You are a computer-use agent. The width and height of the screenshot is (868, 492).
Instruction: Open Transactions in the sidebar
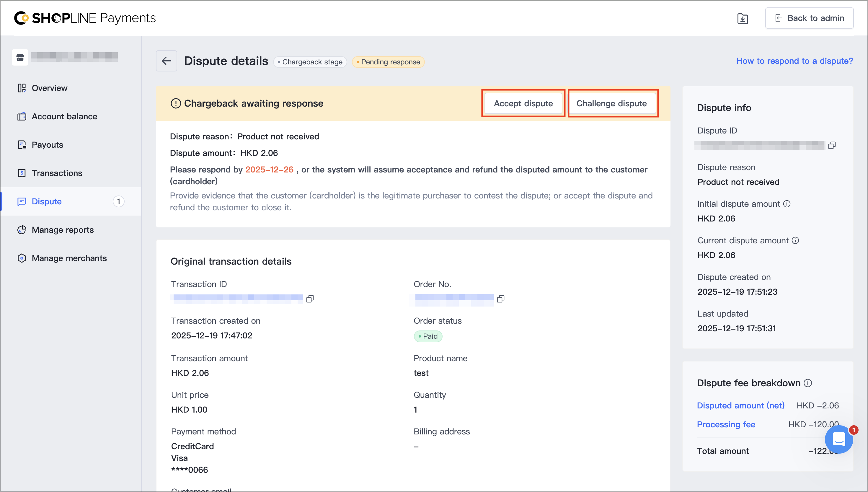(71, 173)
